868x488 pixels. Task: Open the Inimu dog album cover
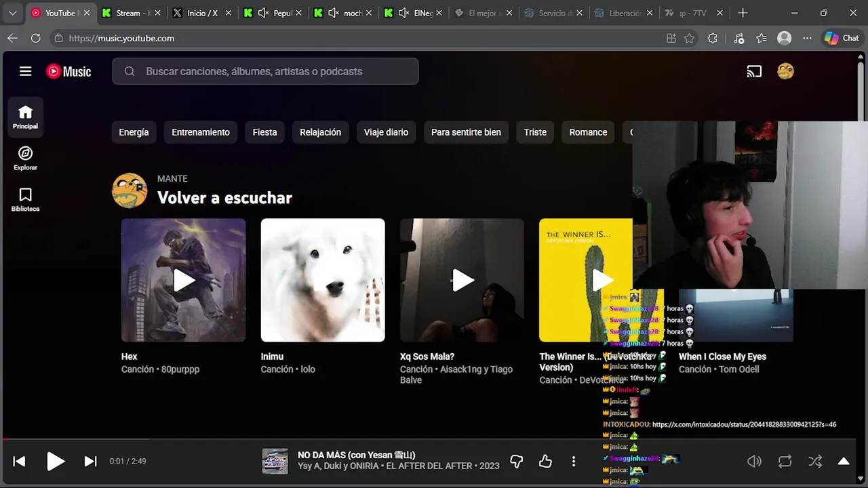tap(323, 280)
